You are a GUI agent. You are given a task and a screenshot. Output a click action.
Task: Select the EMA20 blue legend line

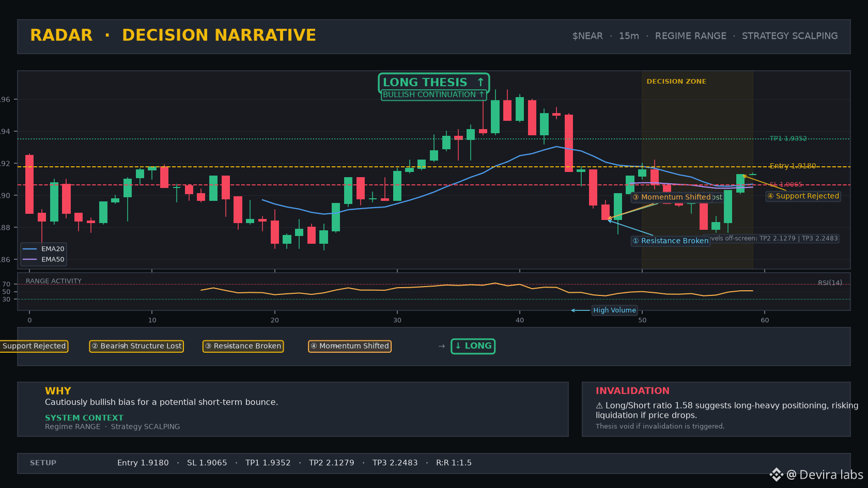click(30, 249)
